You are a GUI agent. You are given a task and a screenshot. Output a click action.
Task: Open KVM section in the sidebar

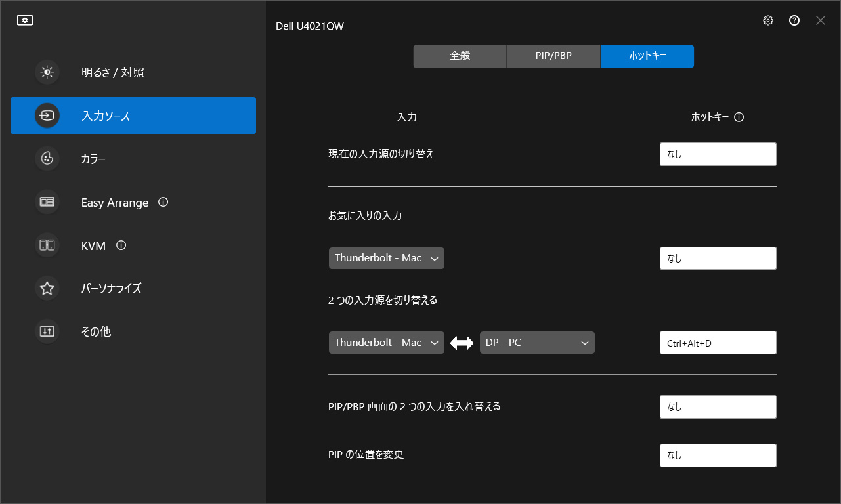tap(133, 245)
